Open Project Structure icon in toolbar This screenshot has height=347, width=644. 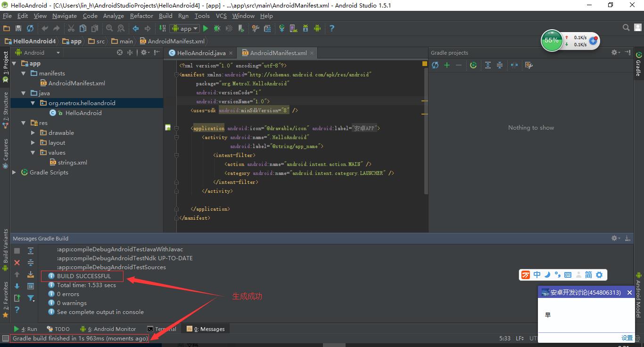(267, 28)
